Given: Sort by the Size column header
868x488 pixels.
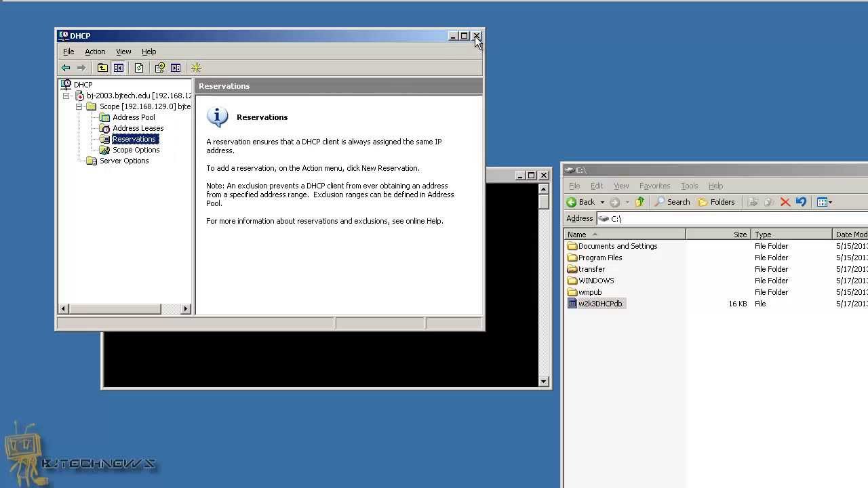Looking at the screenshot, I should point(718,235).
